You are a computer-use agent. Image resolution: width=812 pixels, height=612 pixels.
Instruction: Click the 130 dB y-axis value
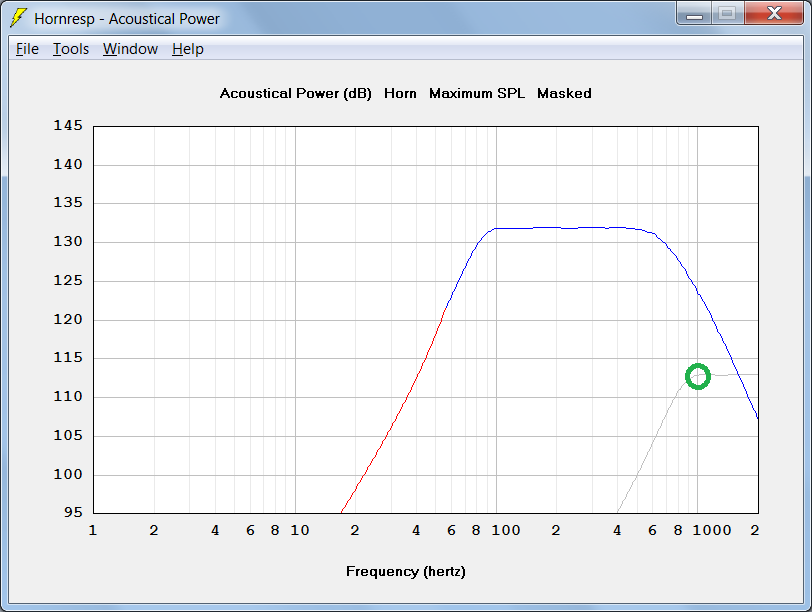tap(68, 241)
